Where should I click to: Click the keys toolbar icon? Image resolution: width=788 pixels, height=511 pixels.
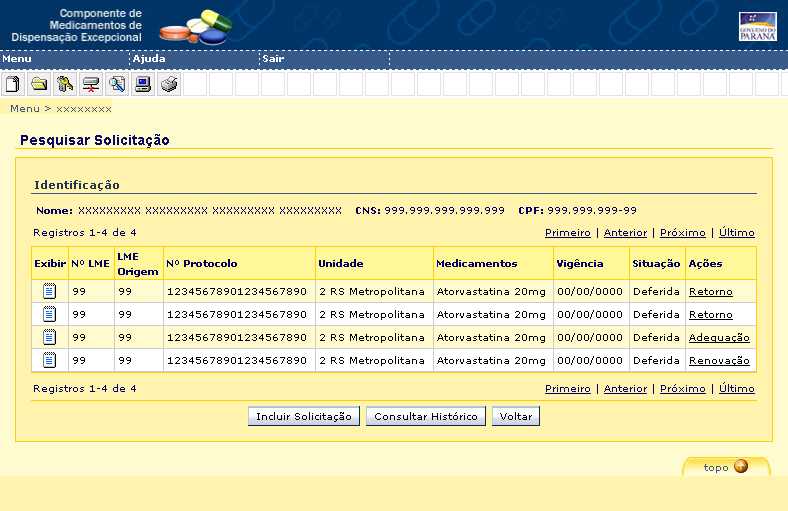click(65, 84)
